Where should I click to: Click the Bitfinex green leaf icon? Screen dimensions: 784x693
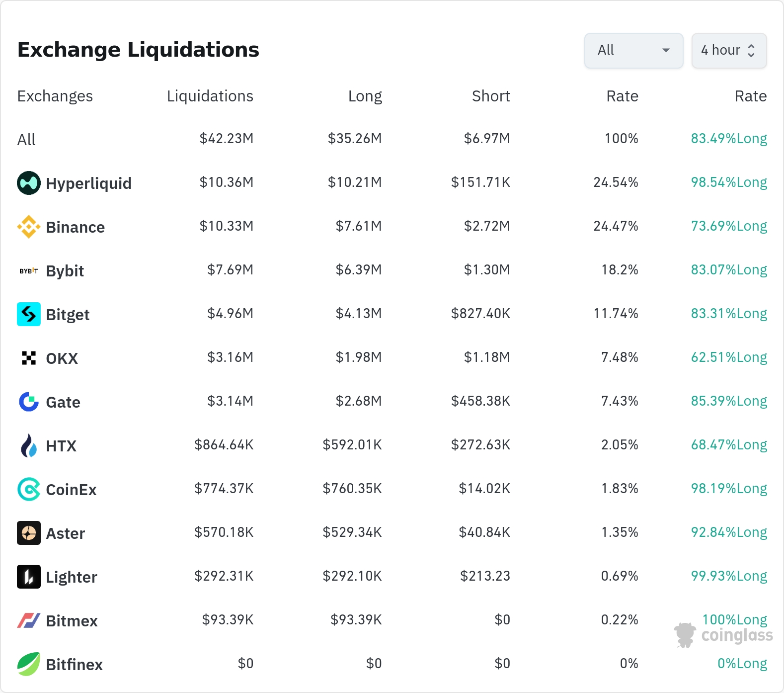(x=29, y=664)
